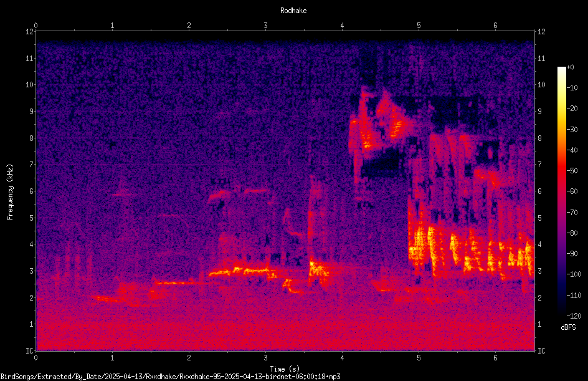Click the dBFS color scale bar

(x=561, y=191)
